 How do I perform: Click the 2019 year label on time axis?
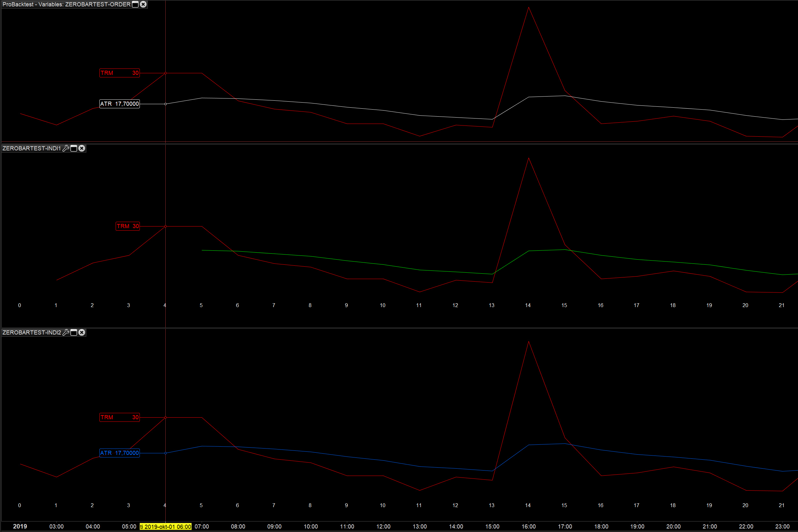(20, 526)
